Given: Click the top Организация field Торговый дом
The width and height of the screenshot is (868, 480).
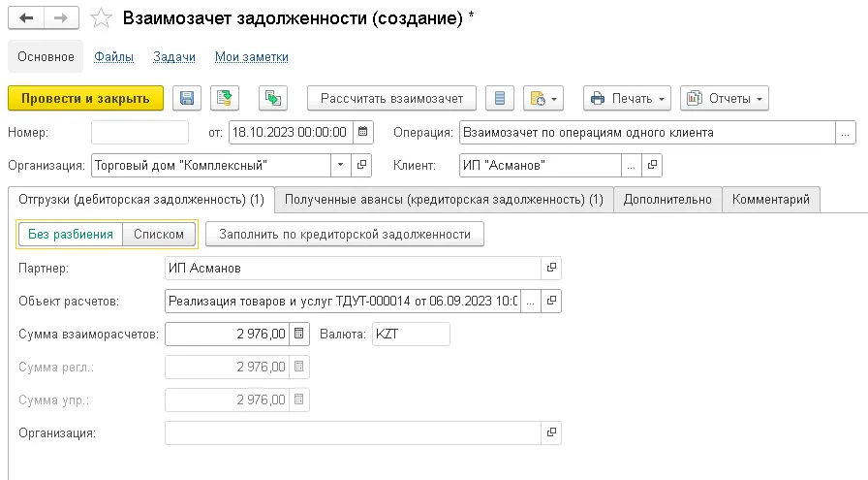Looking at the screenshot, I should [211, 165].
